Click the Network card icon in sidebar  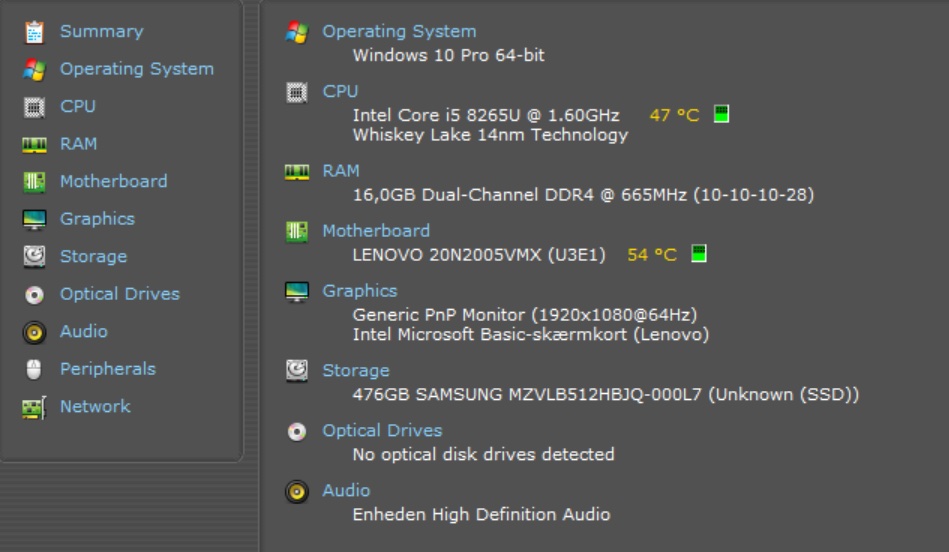[34, 408]
